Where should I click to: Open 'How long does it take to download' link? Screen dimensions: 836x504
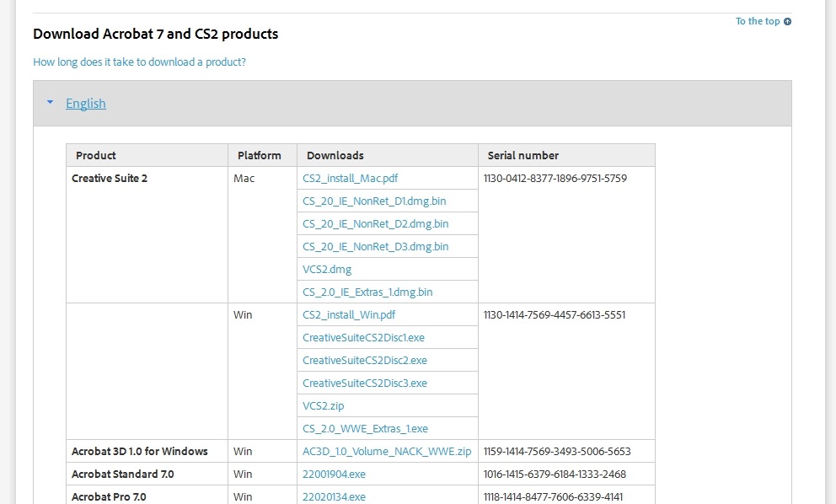pyautogui.click(x=139, y=62)
